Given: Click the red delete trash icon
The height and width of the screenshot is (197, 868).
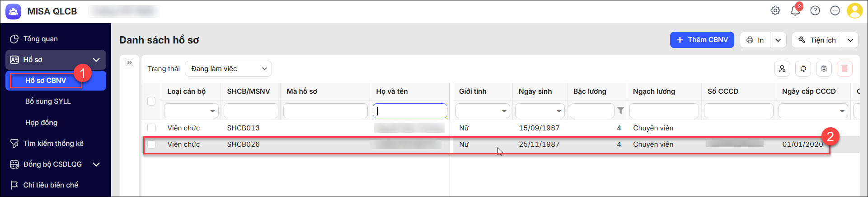Looking at the screenshot, I should [845, 68].
